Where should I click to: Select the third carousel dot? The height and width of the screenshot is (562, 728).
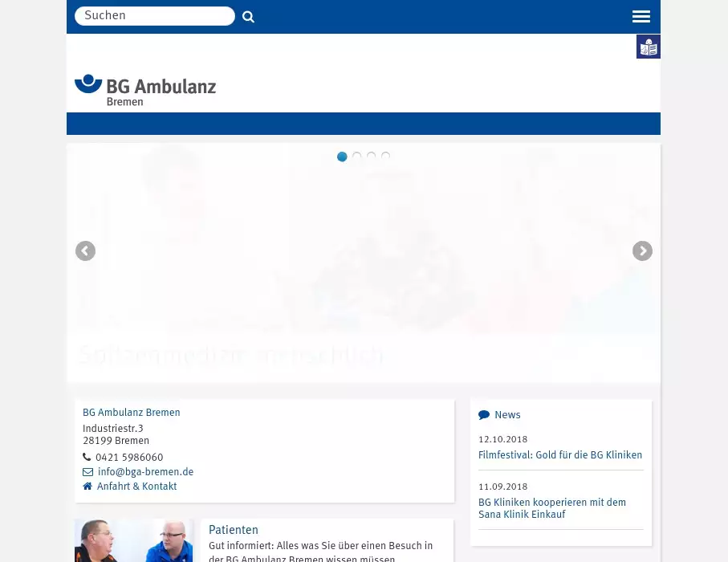tap(372, 157)
